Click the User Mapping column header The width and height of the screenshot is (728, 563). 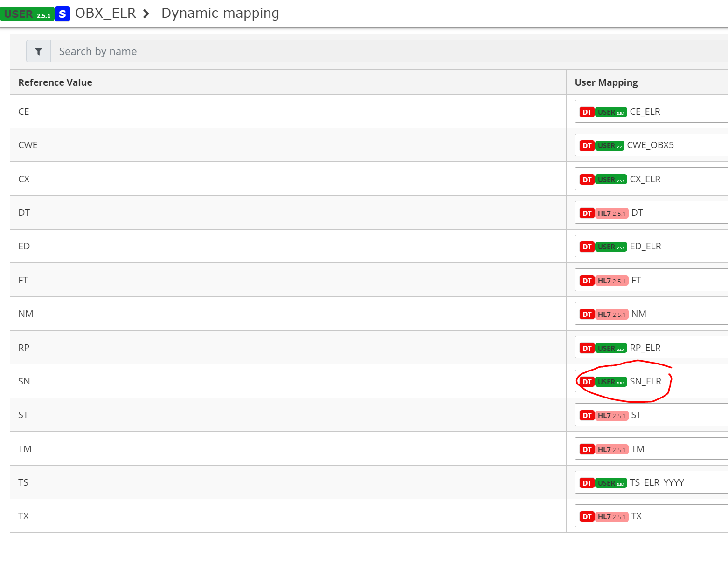coord(606,82)
